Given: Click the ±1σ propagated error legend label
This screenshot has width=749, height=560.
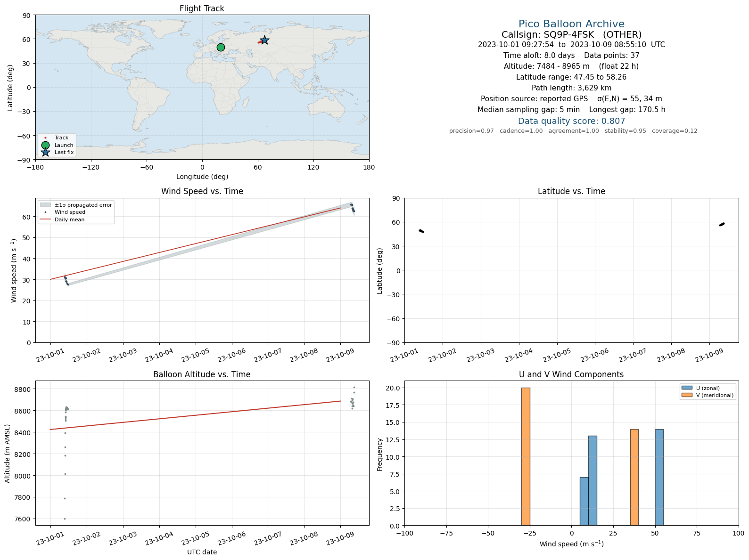Looking at the screenshot, I should (83, 205).
